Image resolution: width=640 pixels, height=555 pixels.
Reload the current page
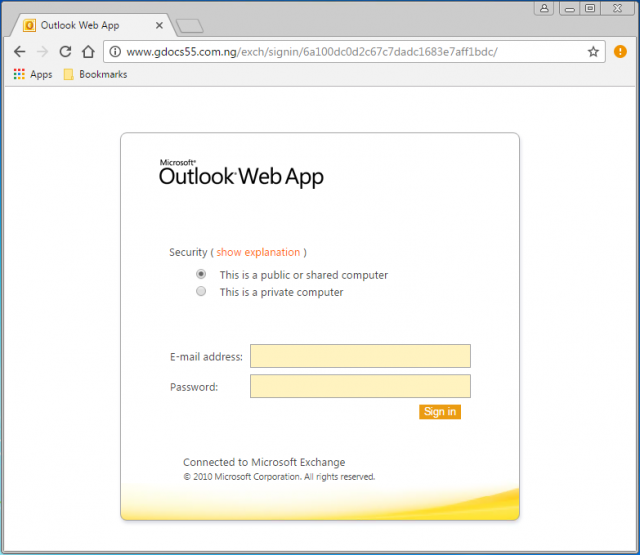(65, 52)
